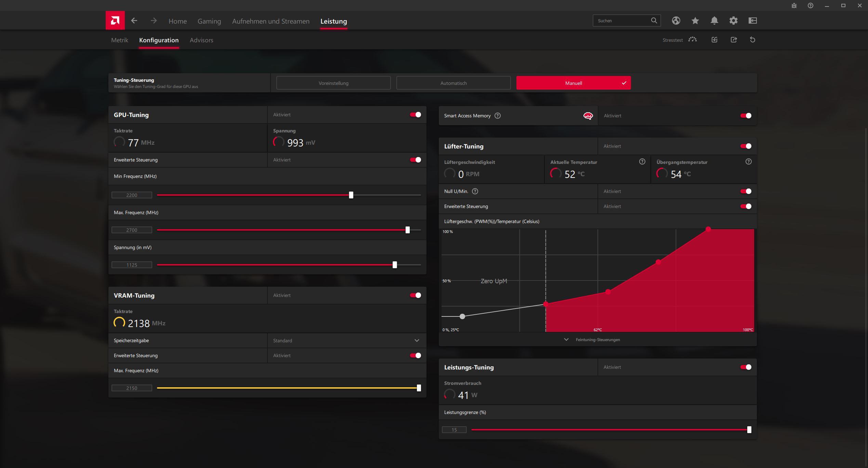Open the web browser globe icon
Screen dimensions: 868x468
point(675,21)
